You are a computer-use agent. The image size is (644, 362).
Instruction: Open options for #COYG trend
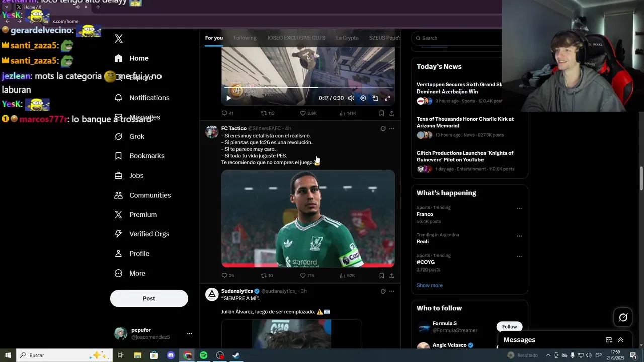(519, 257)
